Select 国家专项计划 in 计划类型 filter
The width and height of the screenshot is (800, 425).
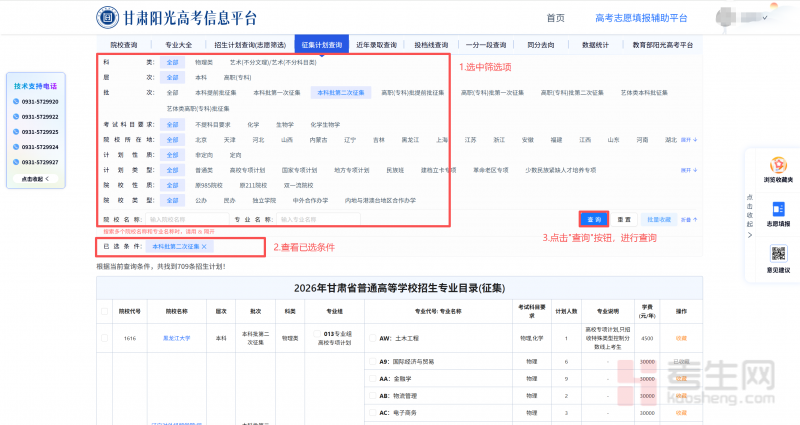coord(299,170)
